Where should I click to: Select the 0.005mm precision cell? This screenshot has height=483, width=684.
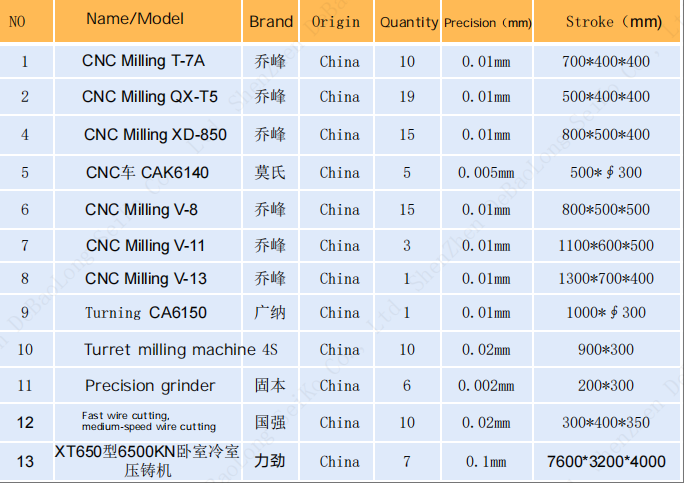[486, 173]
